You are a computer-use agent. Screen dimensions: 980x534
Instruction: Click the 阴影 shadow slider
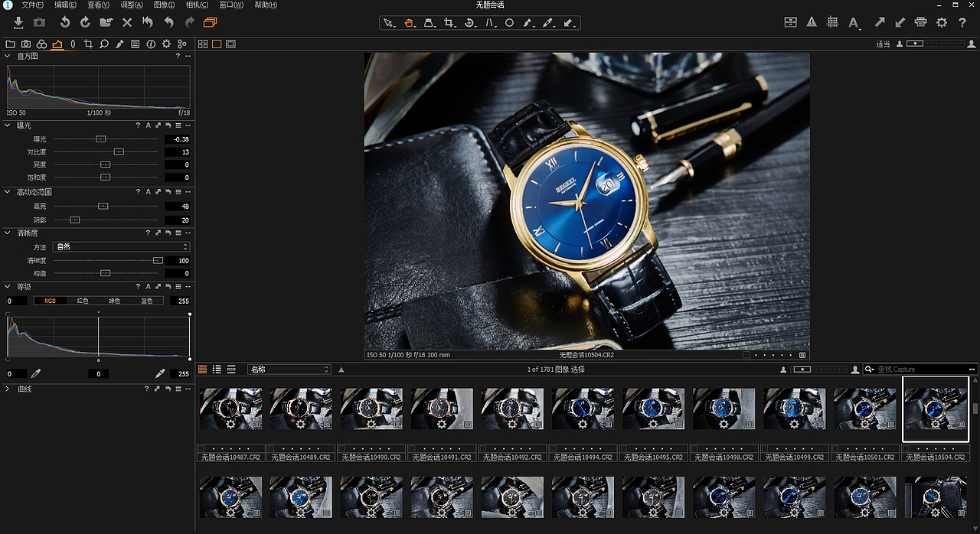point(106,220)
